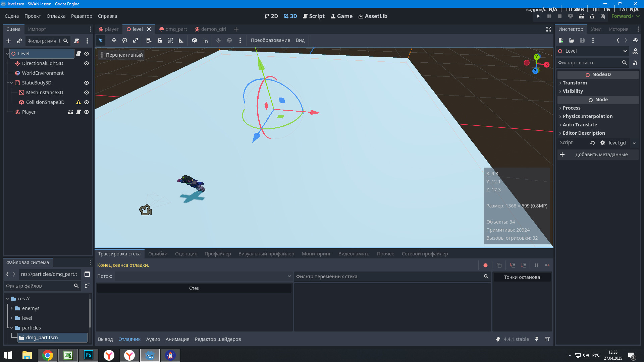Click the blue Z axis on gizmo
644x362 pixels.
click(535, 71)
